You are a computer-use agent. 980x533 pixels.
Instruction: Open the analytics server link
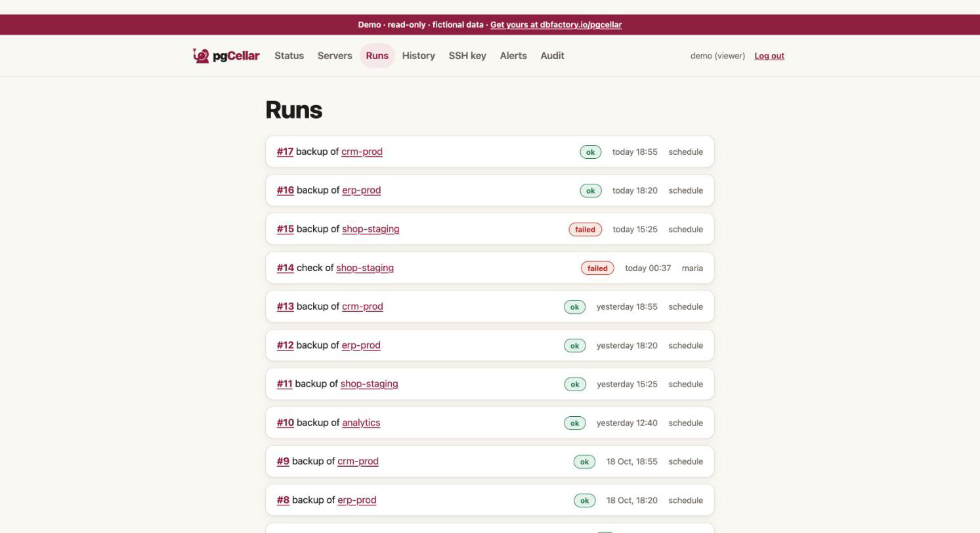(361, 423)
